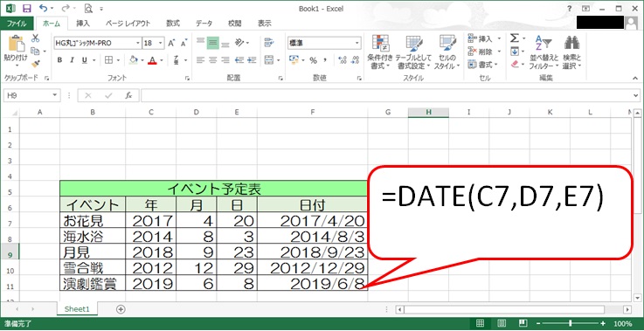This screenshot has width=644, height=331.
Task: Click the Copy icon in clipboard group
Action: coord(35,51)
